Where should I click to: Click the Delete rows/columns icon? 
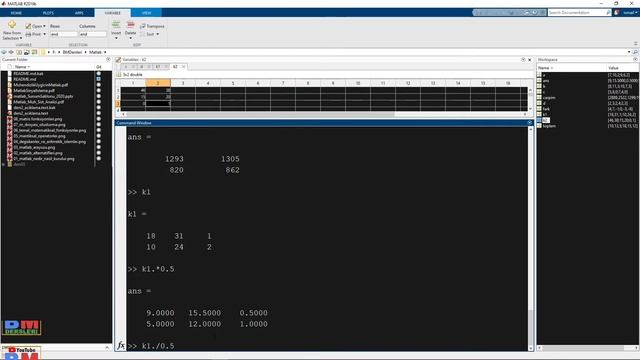click(131, 24)
